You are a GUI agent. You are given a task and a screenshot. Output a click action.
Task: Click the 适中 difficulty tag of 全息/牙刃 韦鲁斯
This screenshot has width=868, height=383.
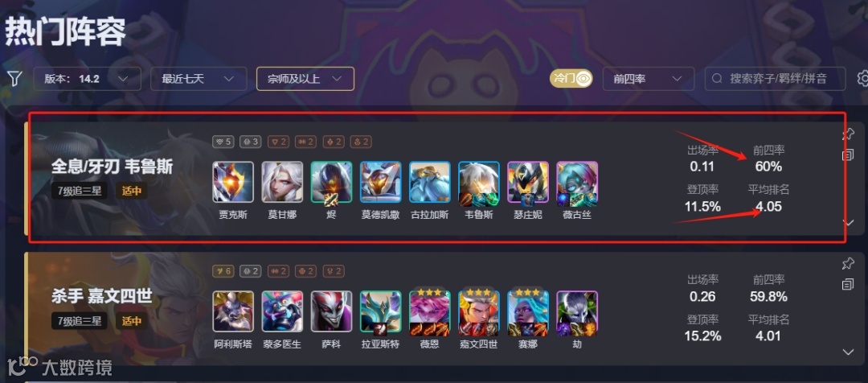click(x=131, y=191)
